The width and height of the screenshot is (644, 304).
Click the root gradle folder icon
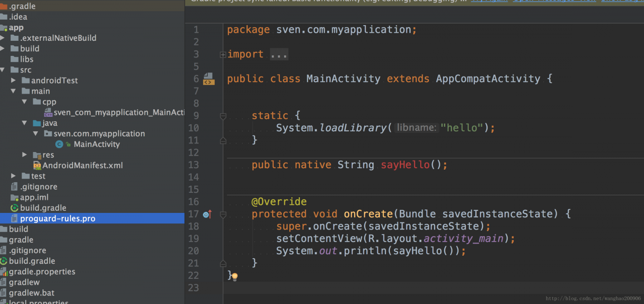(4, 240)
